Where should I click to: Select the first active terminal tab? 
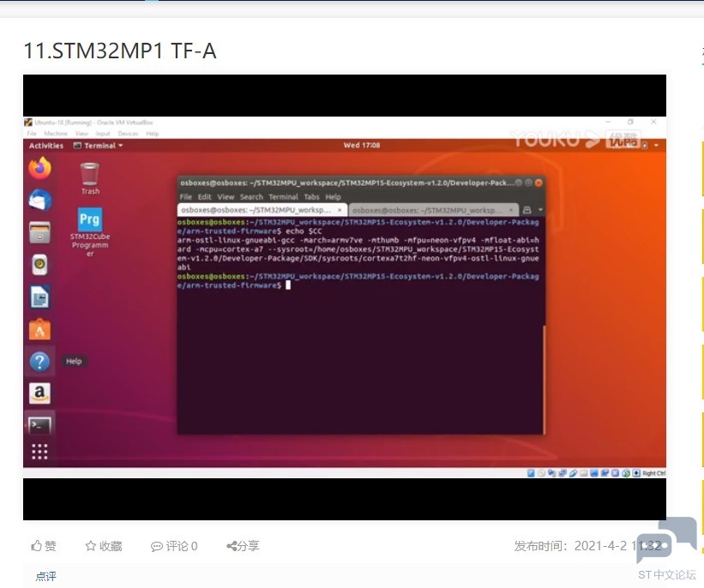coord(262,210)
